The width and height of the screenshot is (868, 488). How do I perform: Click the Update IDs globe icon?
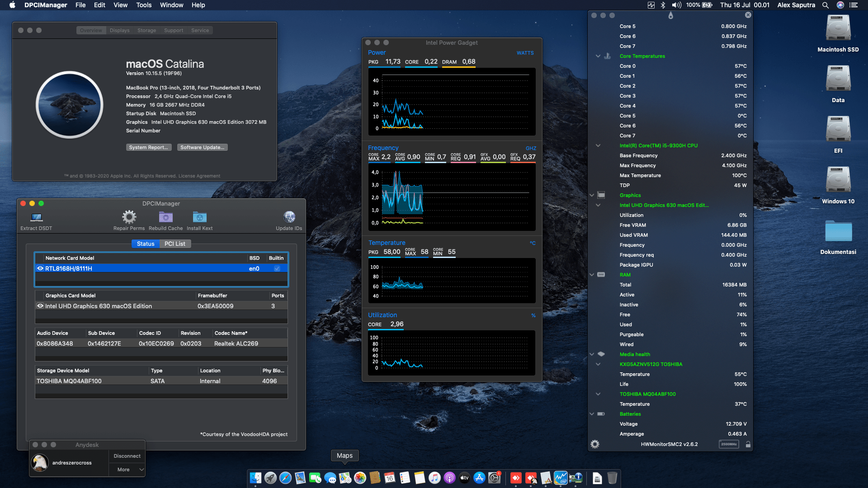(x=289, y=217)
